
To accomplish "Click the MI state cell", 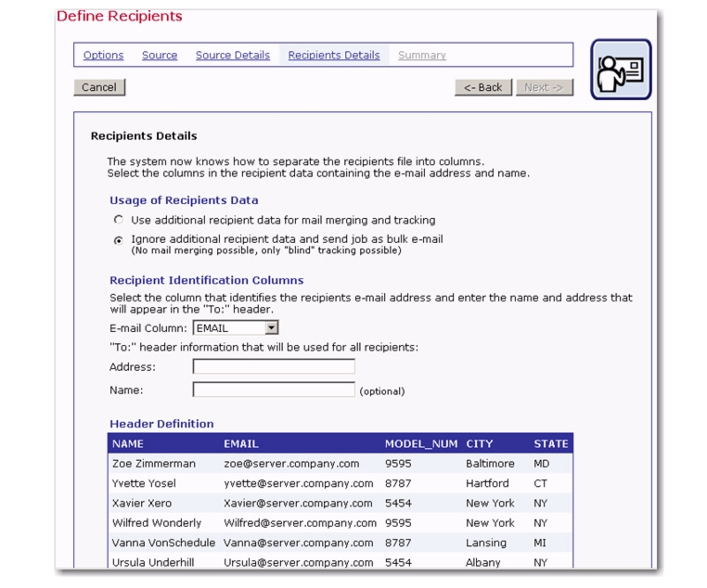I will (x=540, y=543).
